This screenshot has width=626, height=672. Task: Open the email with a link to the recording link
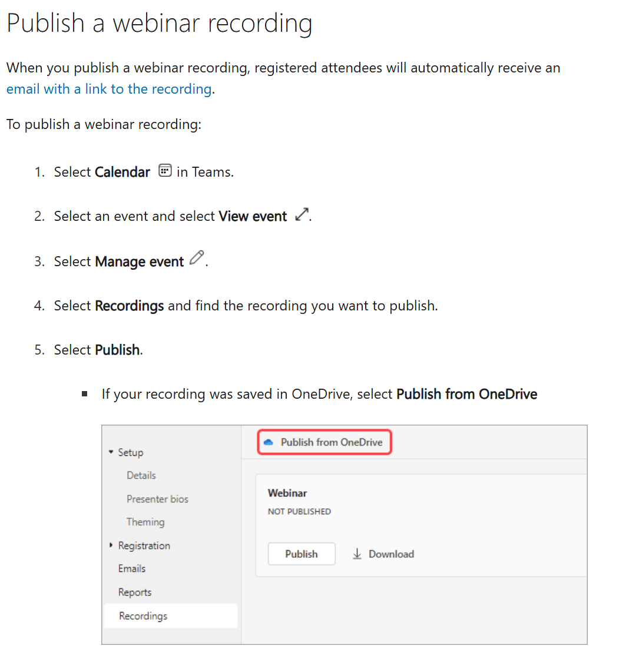click(109, 89)
